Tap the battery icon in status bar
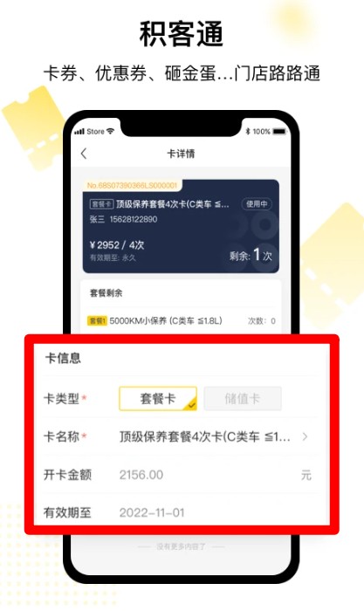The width and height of the screenshot is (364, 611). tap(279, 131)
